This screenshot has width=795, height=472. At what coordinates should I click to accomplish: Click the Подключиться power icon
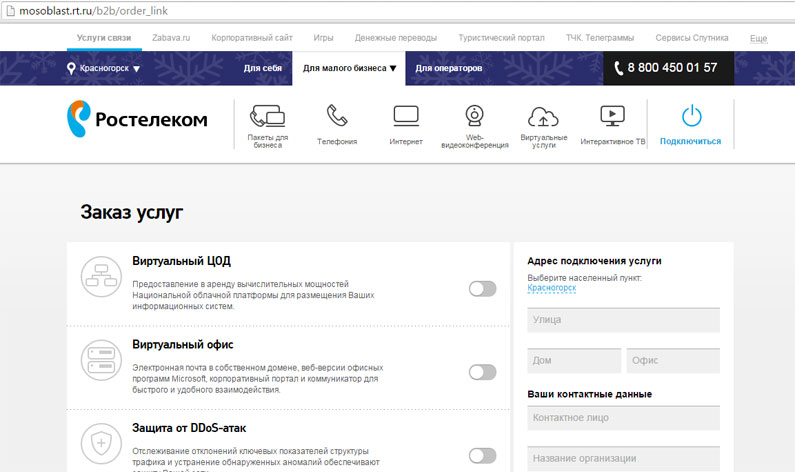pyautogui.click(x=691, y=116)
